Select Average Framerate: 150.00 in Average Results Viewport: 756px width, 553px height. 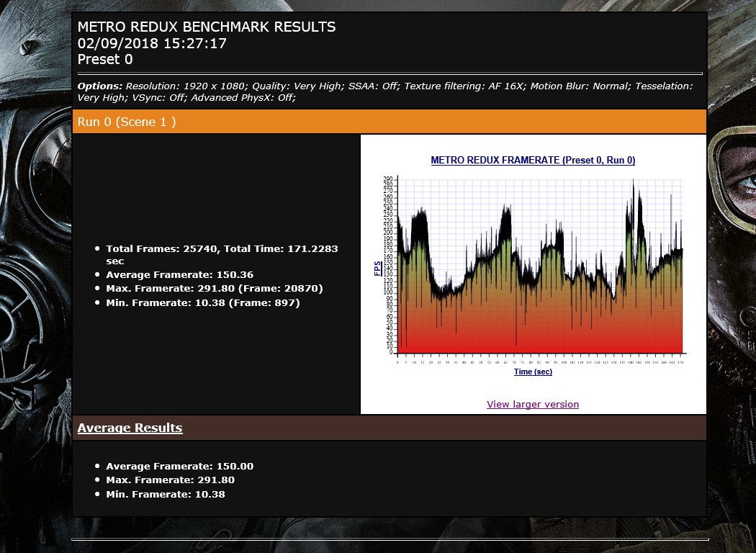[179, 466]
